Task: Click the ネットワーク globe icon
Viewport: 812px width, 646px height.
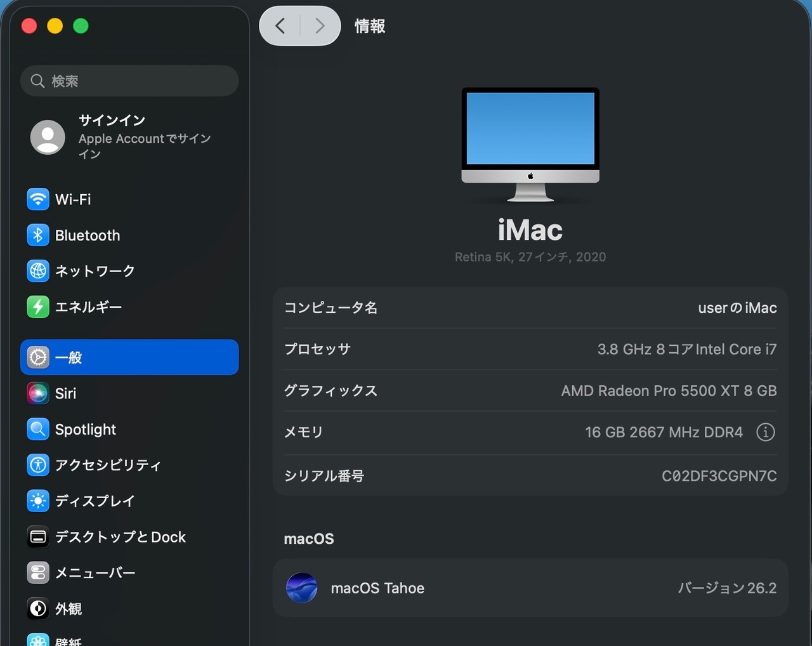Action: click(x=38, y=271)
